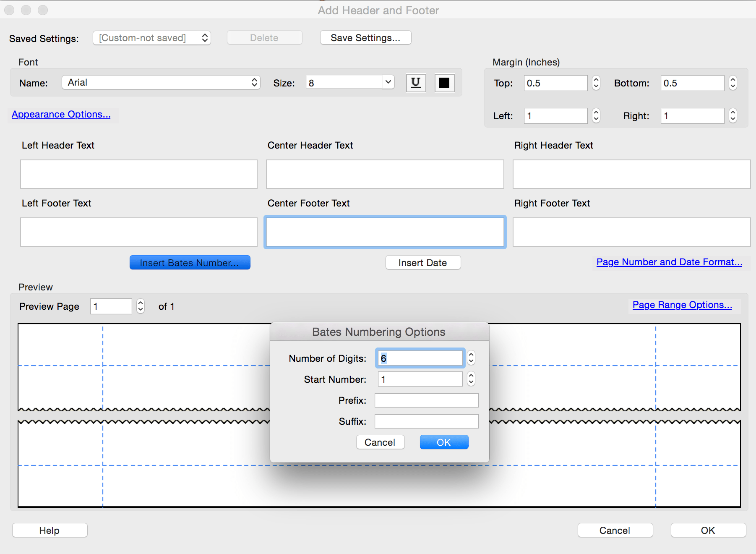Open the black font color swatch
This screenshot has width=756, height=554.
pos(444,83)
